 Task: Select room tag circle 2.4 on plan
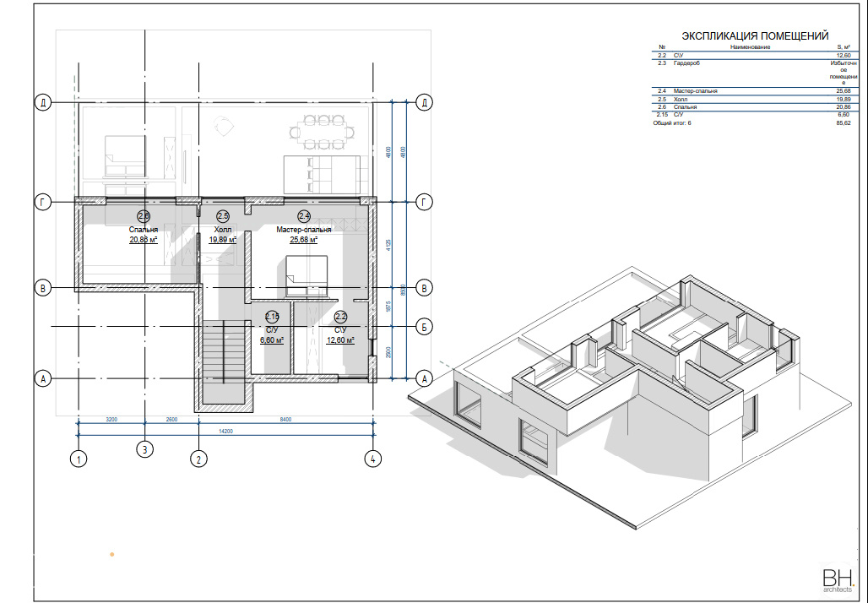pyautogui.click(x=304, y=216)
